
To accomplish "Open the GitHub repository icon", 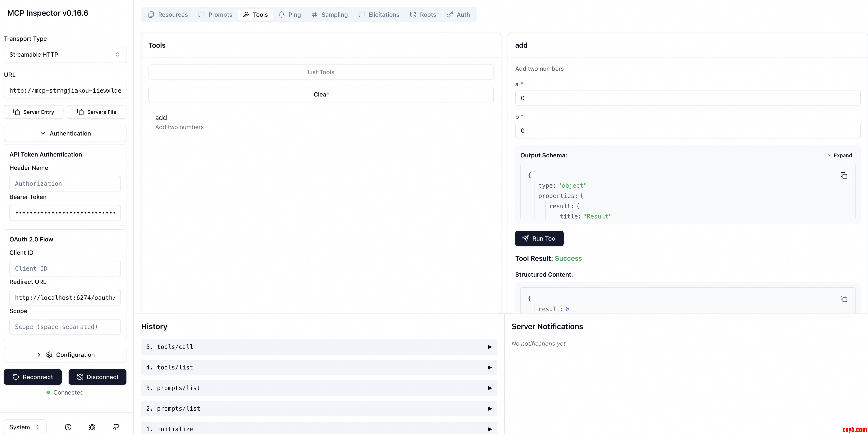I will [x=116, y=427].
